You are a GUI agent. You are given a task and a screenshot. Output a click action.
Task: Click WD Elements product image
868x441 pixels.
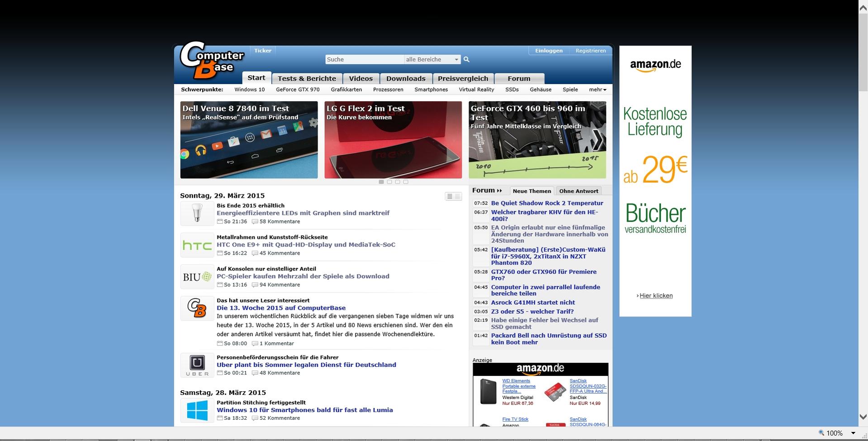488,392
